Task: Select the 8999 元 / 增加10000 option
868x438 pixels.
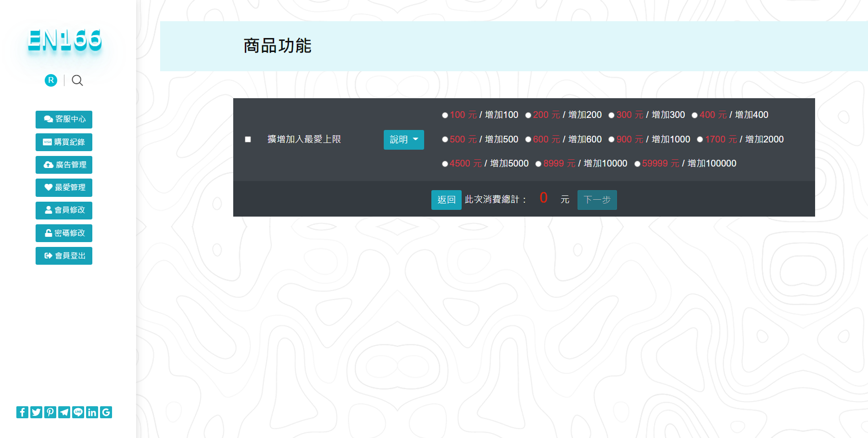Action: (538, 164)
